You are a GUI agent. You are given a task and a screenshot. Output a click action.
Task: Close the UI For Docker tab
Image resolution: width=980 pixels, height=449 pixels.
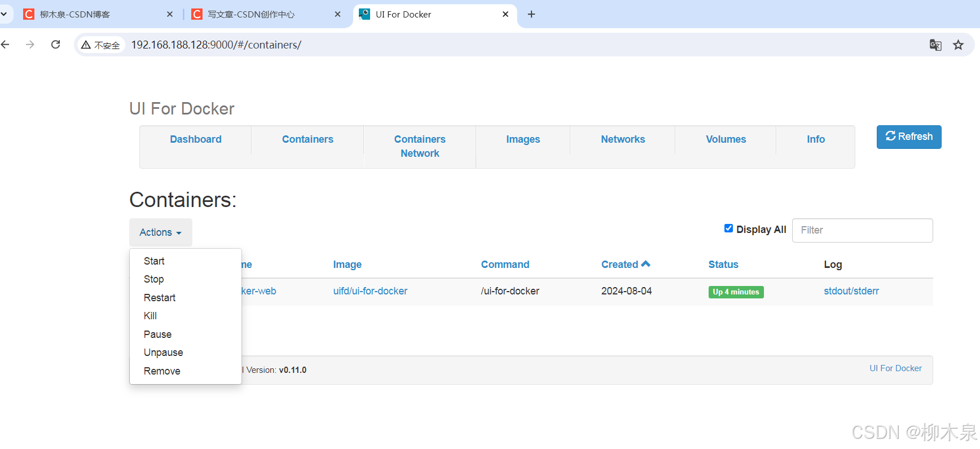click(x=506, y=14)
